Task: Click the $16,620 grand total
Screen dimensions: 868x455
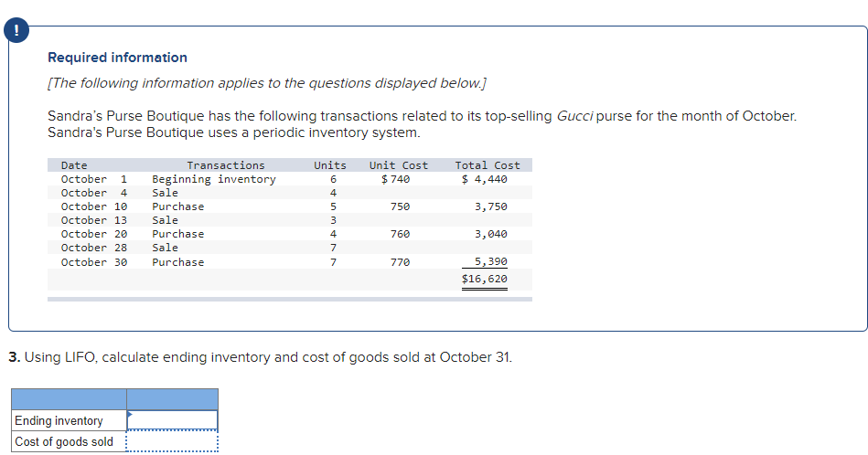Action: (x=485, y=279)
